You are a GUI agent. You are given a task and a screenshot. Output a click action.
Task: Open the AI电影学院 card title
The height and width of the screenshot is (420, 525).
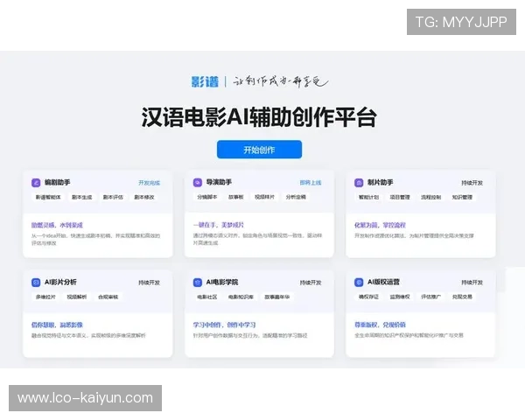[222, 282]
